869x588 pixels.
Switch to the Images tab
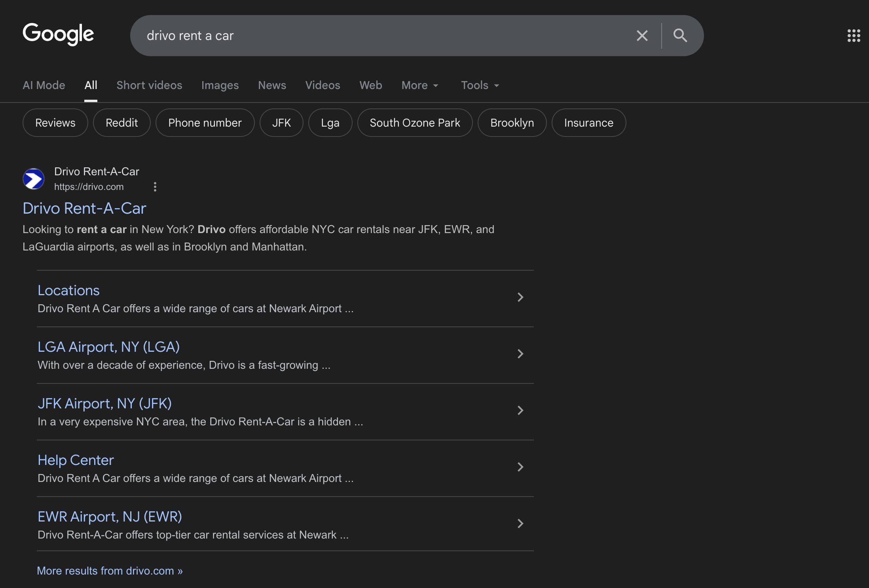[220, 85]
